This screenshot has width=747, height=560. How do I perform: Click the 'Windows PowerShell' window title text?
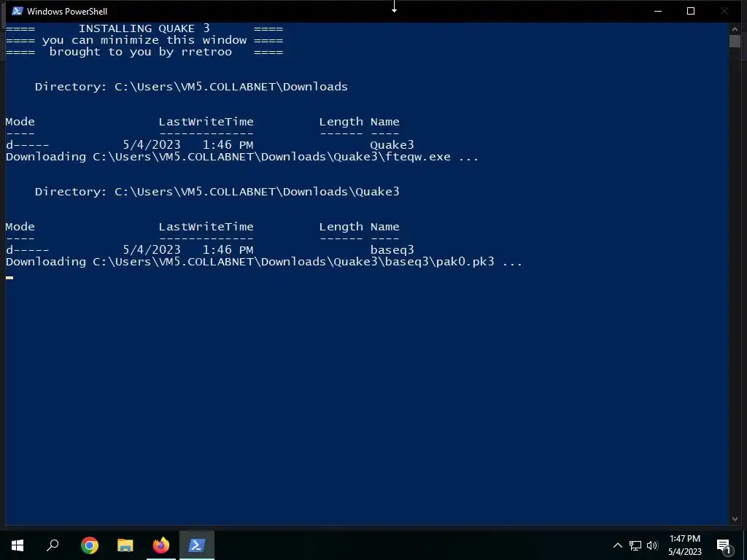tap(67, 12)
